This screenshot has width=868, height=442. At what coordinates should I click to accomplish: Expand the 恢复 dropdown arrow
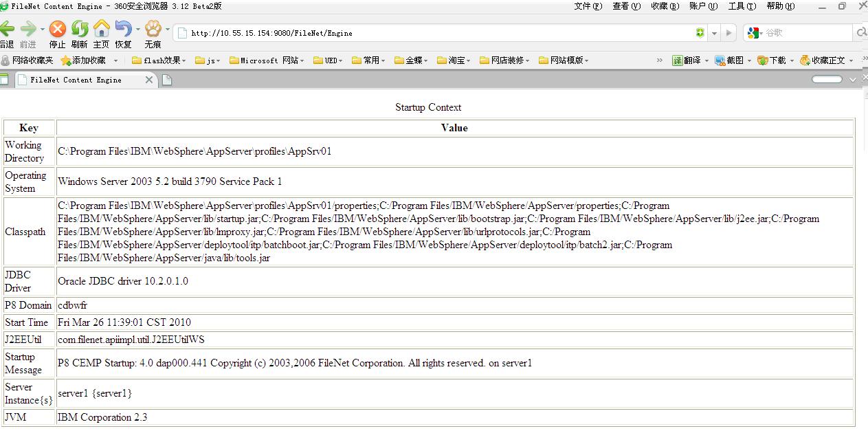coord(138,29)
